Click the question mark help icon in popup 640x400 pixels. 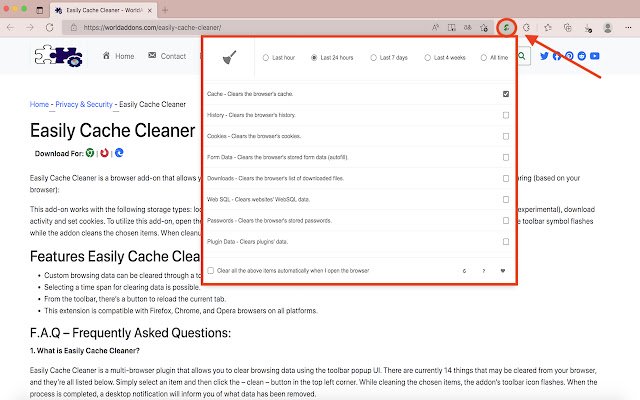[x=484, y=271]
